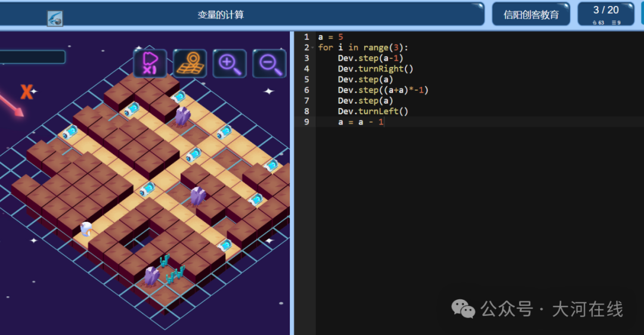Click the zoom out magnifier icon

[x=270, y=63]
